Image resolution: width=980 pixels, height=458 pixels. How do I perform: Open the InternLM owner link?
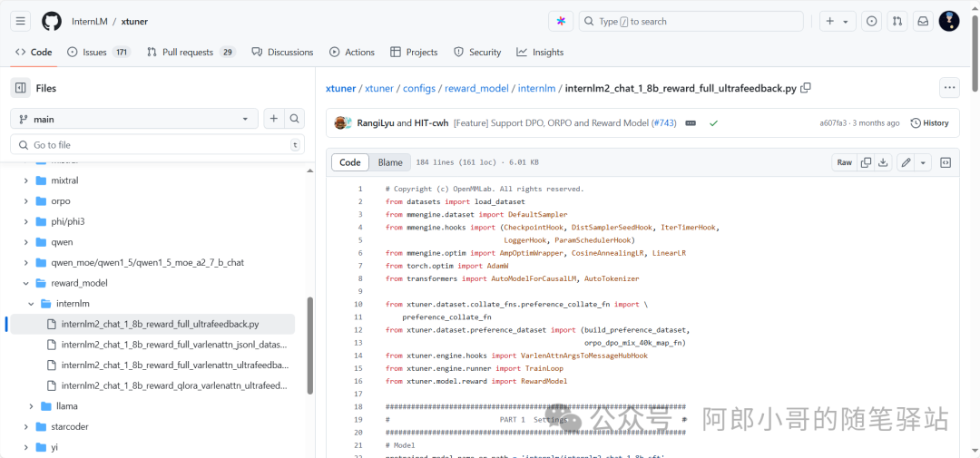click(x=89, y=21)
